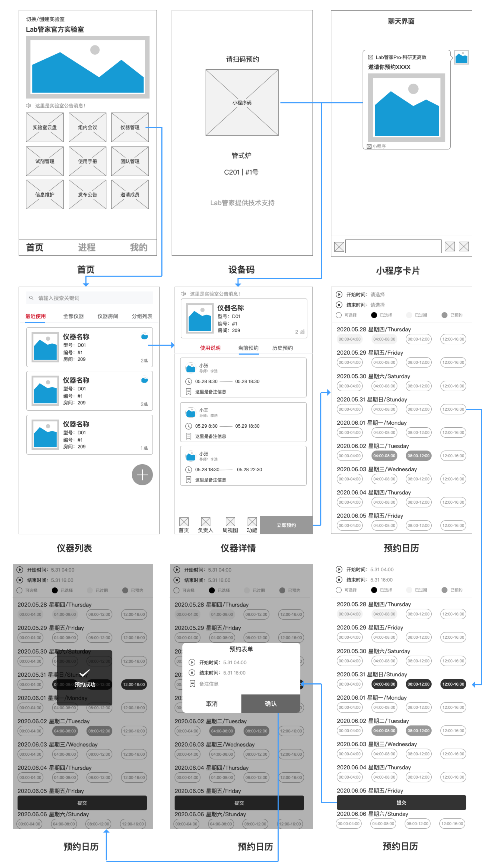Tap the 功能 icon in the instrument detail bottom bar

pos(252,522)
